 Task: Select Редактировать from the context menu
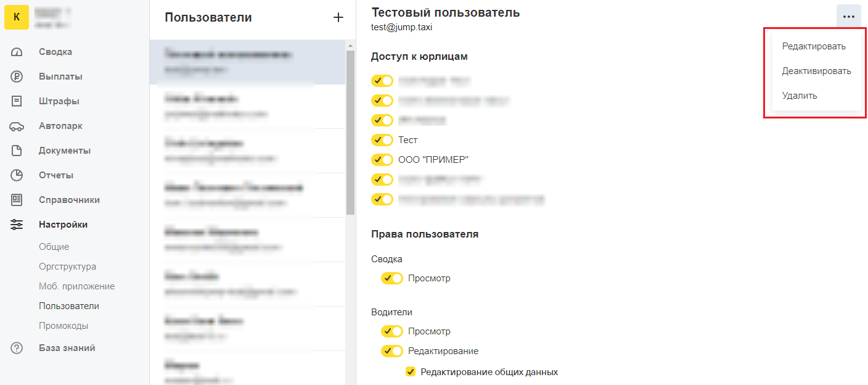point(814,46)
